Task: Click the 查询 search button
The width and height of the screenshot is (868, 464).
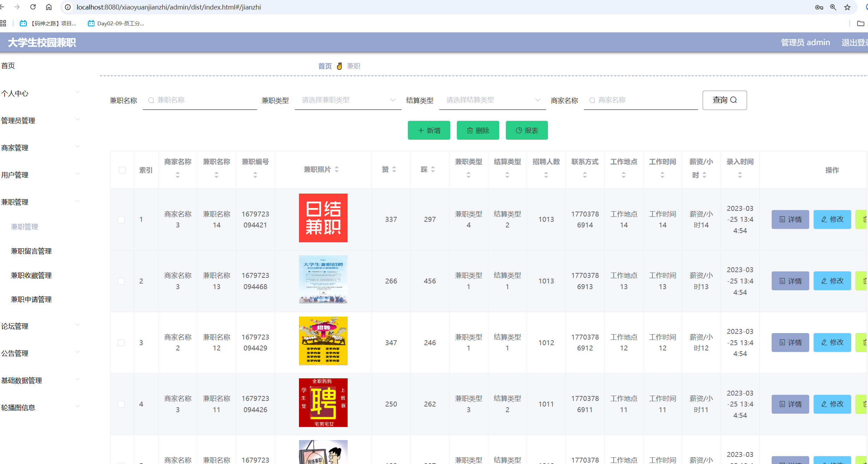Action: 725,100
